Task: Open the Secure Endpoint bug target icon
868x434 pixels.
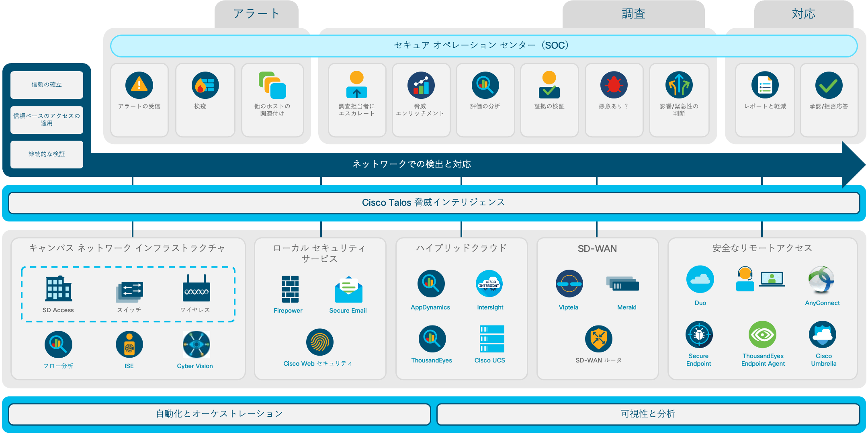Action: [699, 334]
